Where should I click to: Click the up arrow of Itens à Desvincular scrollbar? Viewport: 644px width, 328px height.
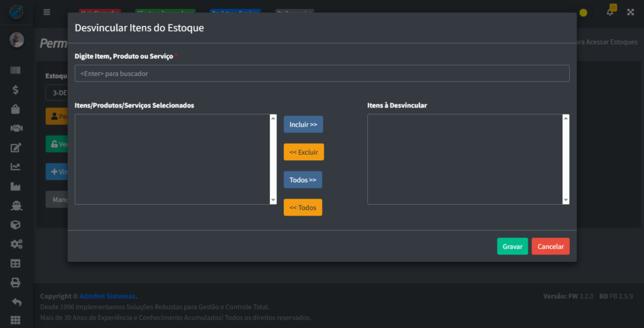[566, 118]
